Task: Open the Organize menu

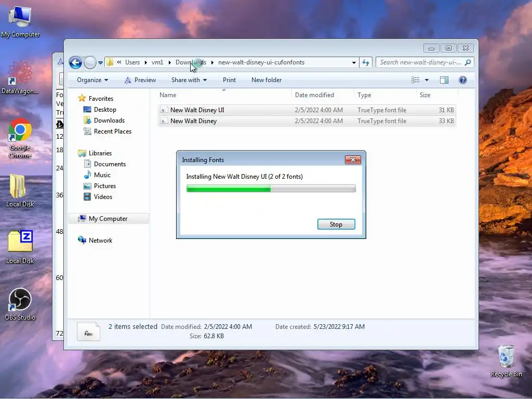Action: pos(92,80)
